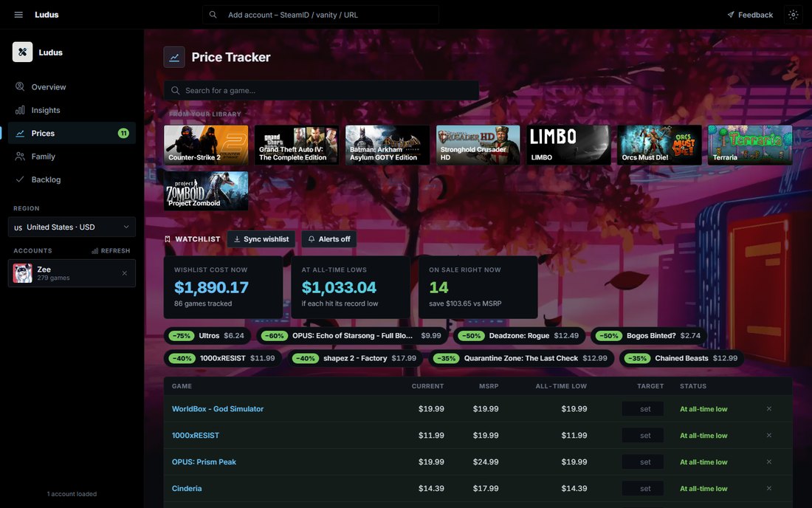Select the Prices nav item

pos(72,133)
